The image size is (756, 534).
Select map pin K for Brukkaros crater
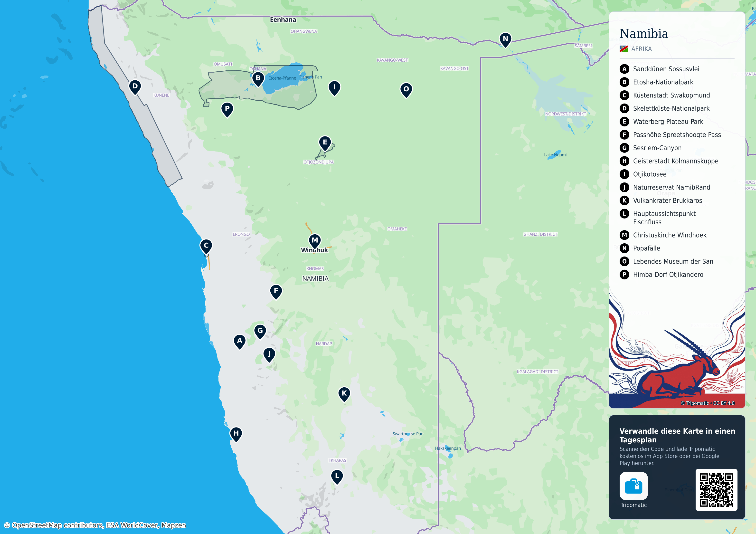(344, 394)
